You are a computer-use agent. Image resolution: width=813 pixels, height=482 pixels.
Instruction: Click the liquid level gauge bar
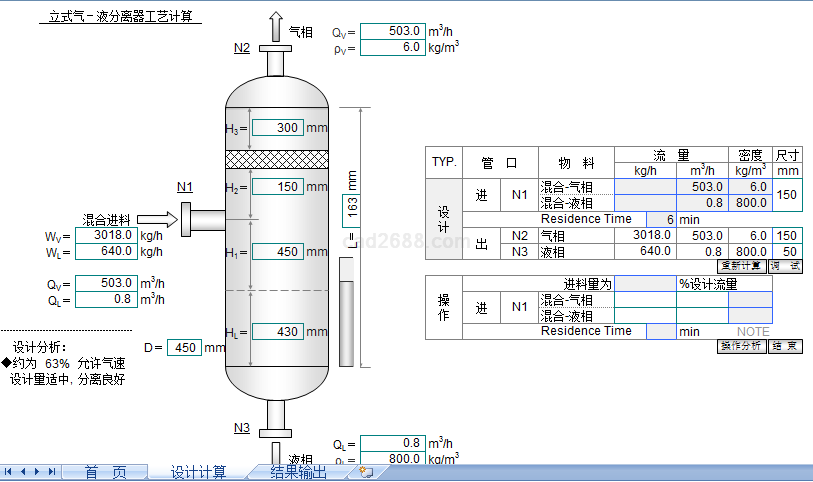(x=347, y=322)
